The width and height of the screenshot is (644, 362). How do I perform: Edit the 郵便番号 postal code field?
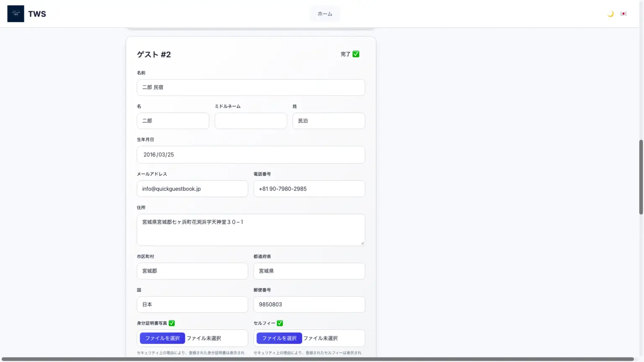[309, 305]
